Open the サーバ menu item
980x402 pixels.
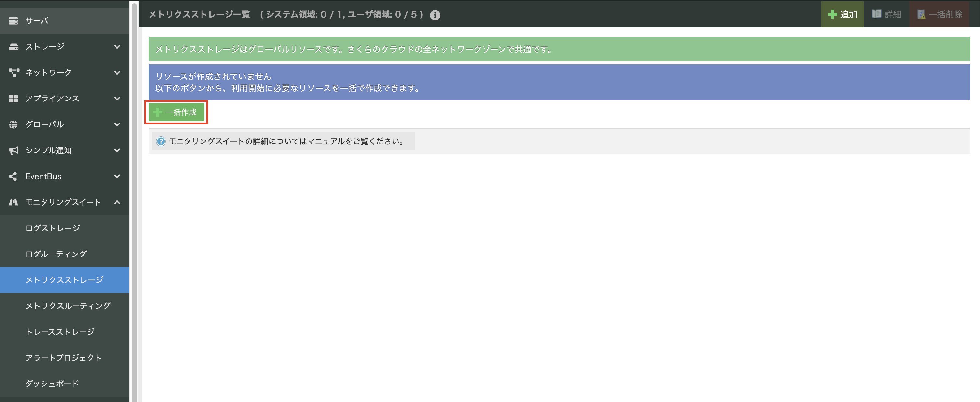point(65,20)
